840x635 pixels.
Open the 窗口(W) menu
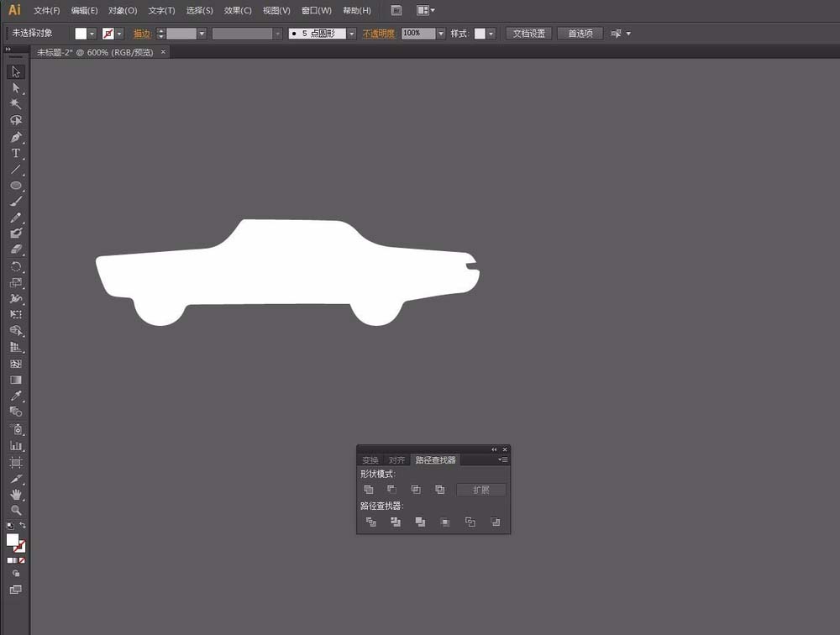tap(317, 10)
